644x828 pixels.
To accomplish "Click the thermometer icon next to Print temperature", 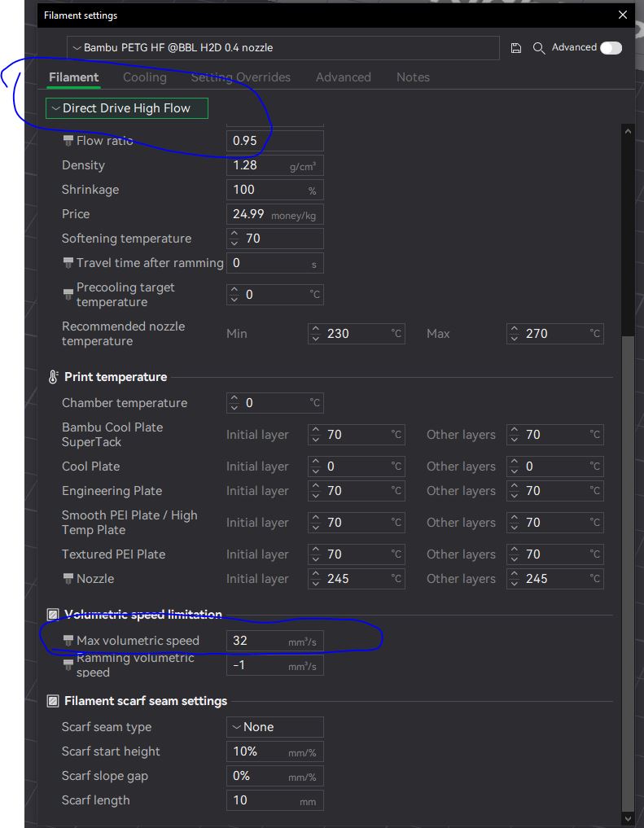I will pos(53,377).
